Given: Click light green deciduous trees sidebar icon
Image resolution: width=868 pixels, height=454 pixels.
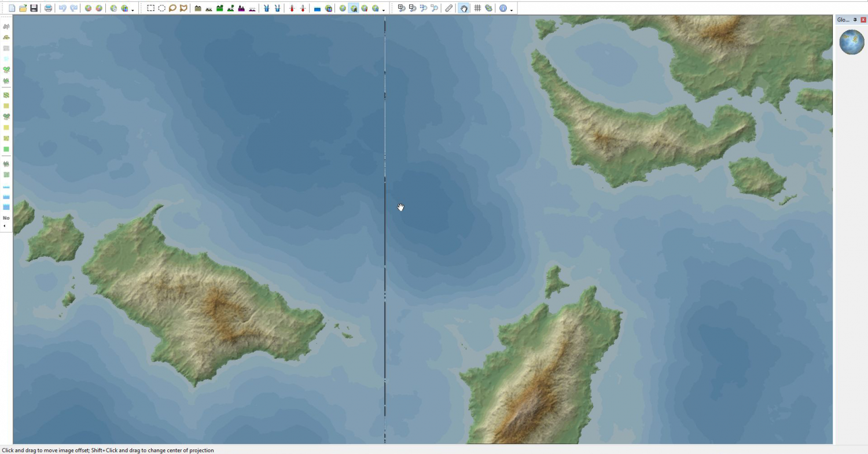Looking at the screenshot, I should [x=6, y=69].
